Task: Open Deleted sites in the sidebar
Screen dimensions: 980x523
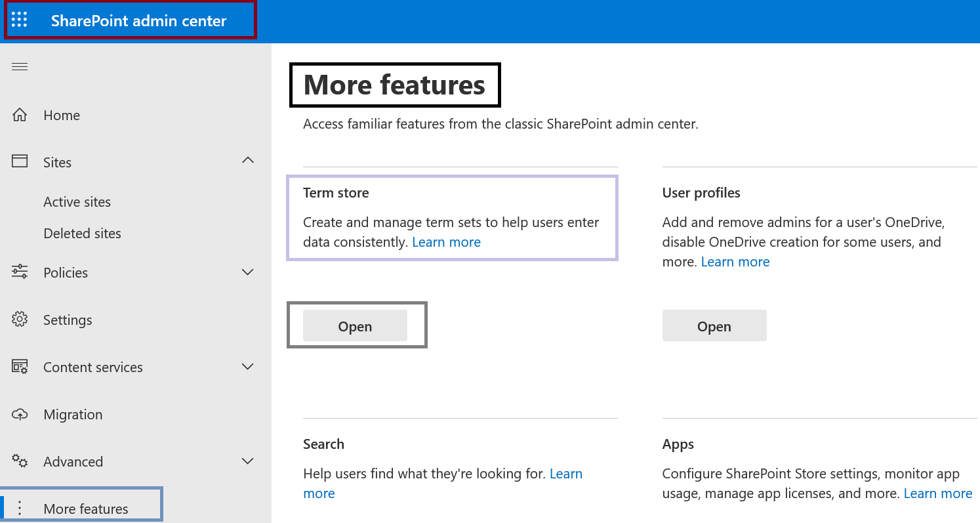Action: [82, 234]
